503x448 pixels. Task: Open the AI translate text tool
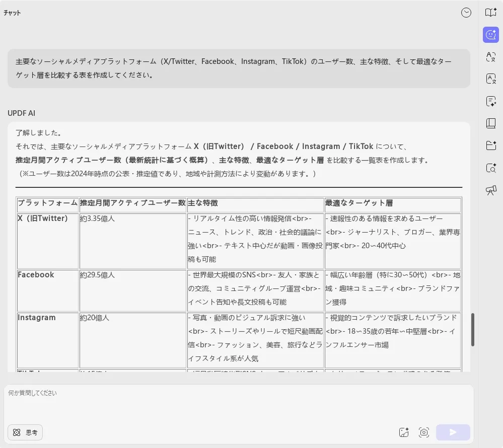point(490,57)
